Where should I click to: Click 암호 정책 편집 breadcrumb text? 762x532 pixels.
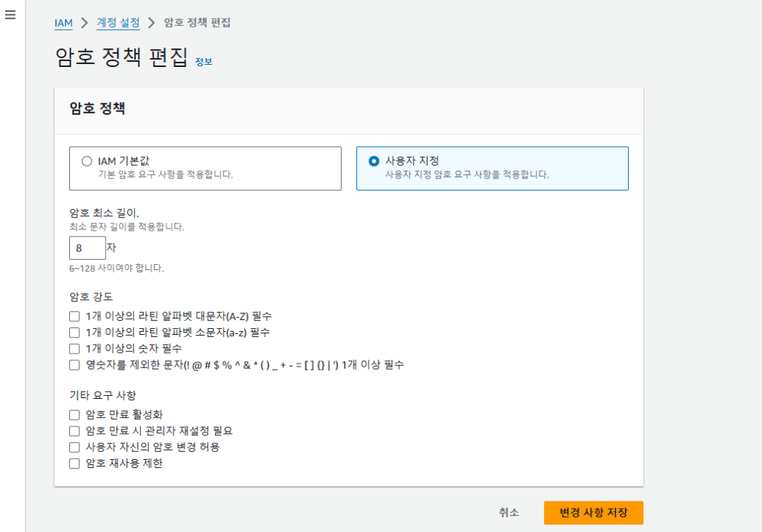[x=197, y=23]
